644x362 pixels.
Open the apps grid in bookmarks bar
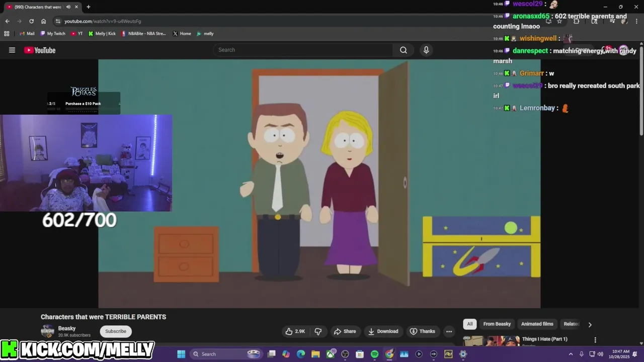point(7,34)
